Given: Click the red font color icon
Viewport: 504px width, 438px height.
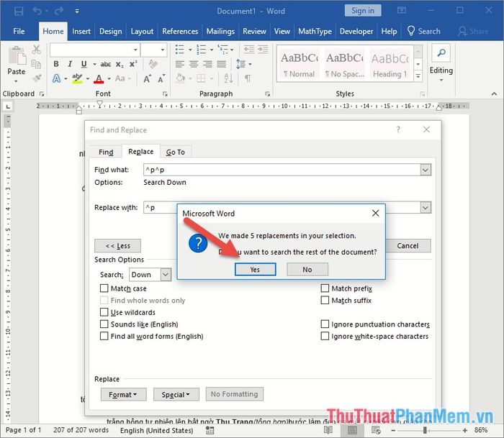Looking at the screenshot, I should 99,78.
